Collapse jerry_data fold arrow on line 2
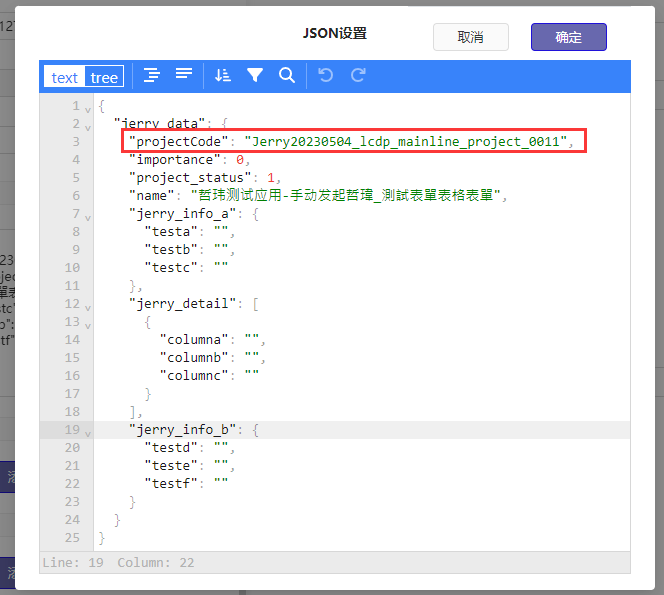664x595 pixels. click(88, 126)
